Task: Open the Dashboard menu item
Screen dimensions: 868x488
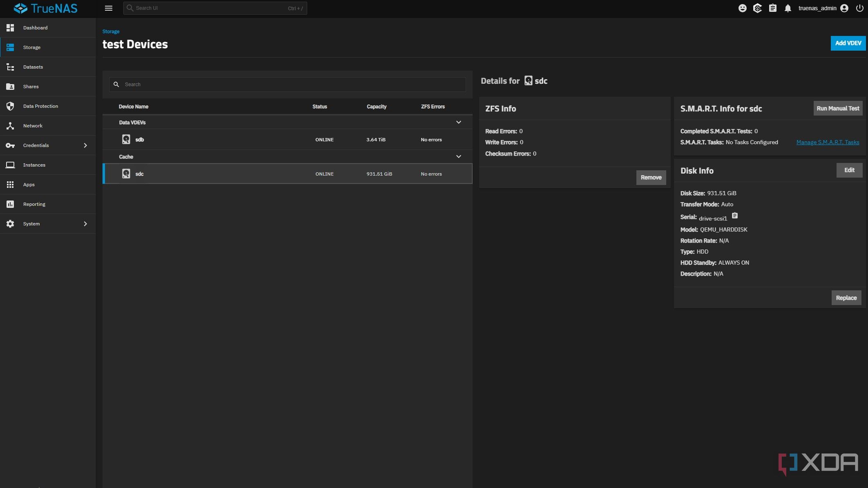Action: 48,28
